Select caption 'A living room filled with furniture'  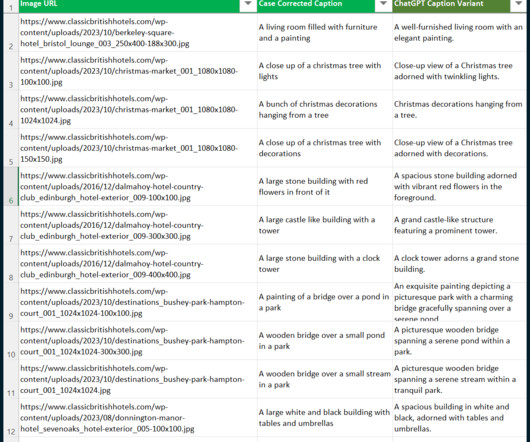tap(325, 32)
